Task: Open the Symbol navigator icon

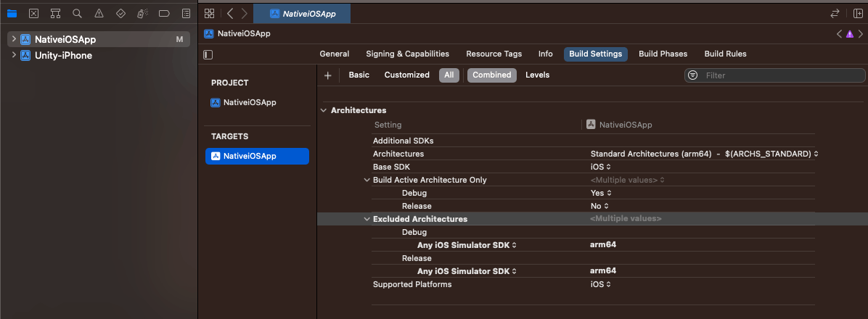Action: point(55,13)
